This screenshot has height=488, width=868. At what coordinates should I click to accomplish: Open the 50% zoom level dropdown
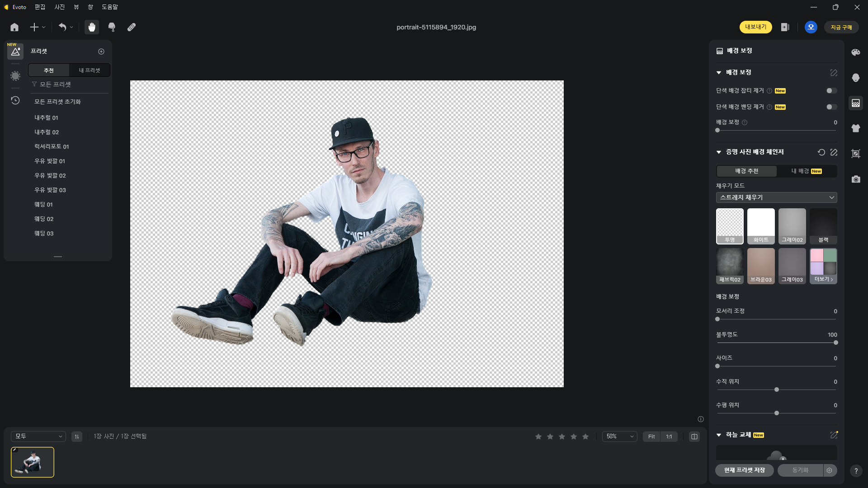[619, 436]
